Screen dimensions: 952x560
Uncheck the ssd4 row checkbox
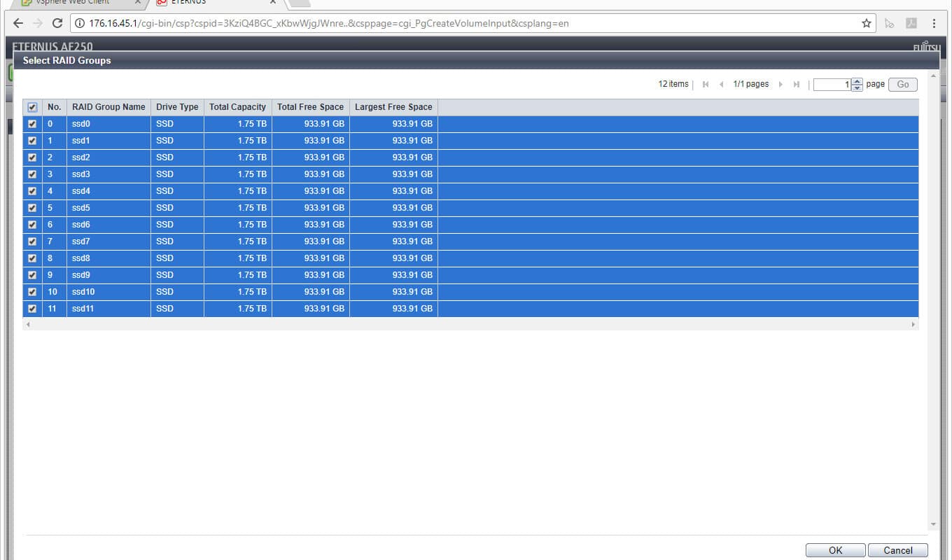32,191
